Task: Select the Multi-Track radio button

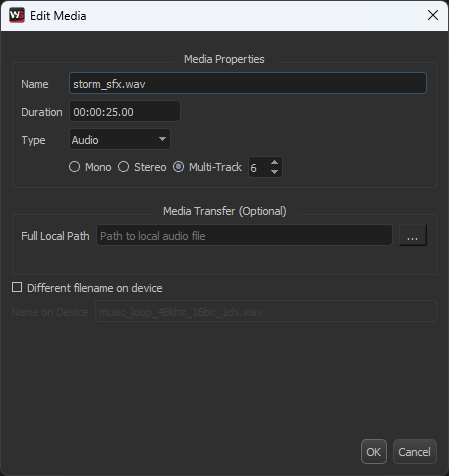Action: (x=178, y=167)
